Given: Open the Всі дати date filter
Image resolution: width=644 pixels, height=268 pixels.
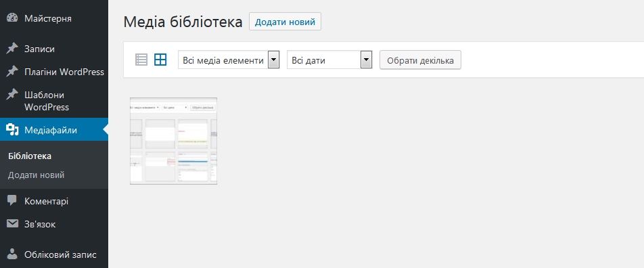Looking at the screenshot, I should click(x=329, y=60).
